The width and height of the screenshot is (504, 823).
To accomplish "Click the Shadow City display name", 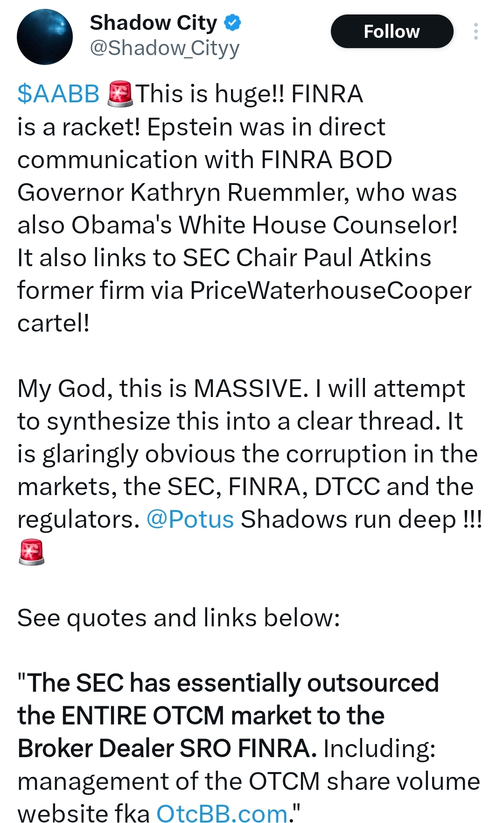I will pos(153,22).
